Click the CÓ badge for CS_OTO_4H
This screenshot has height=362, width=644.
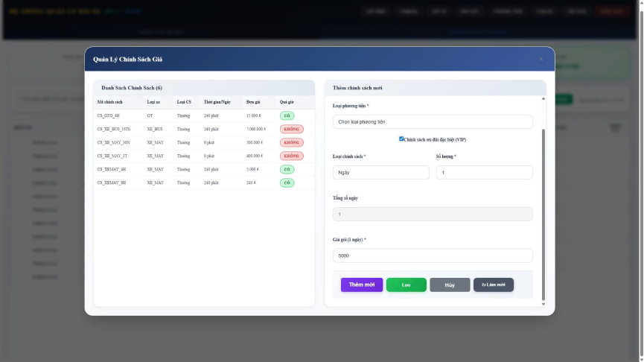(x=287, y=116)
